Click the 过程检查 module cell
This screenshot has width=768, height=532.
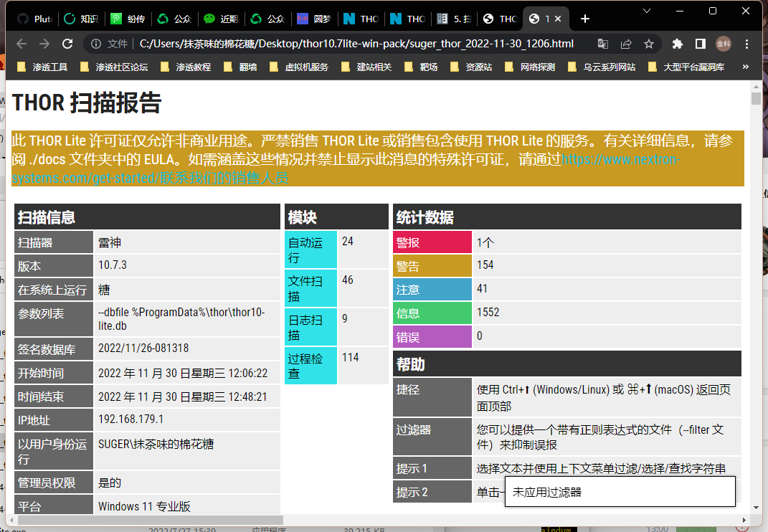[310, 366]
